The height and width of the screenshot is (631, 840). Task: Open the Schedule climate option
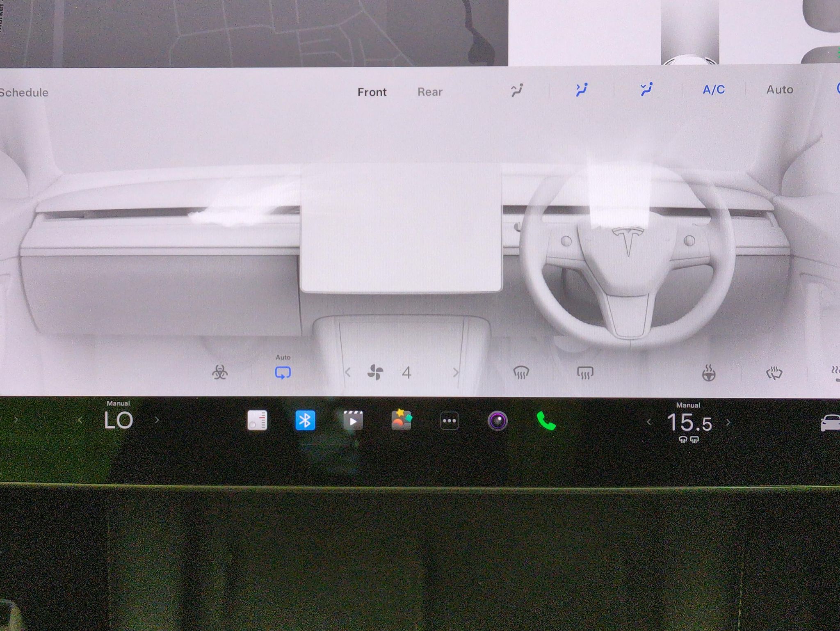24,92
